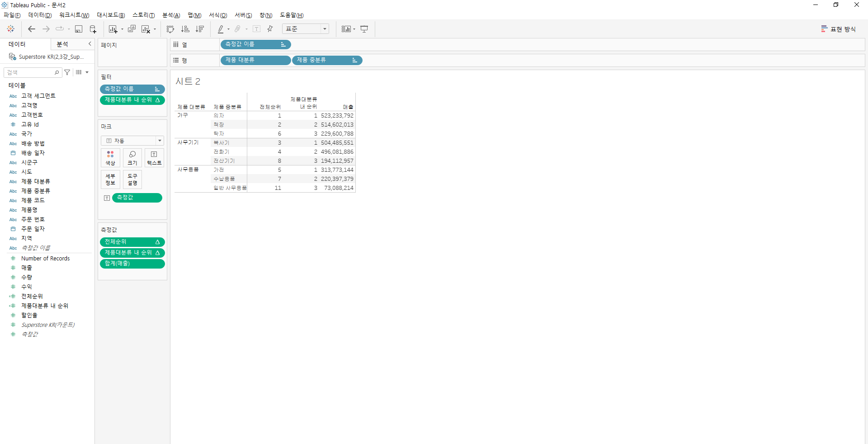
Task: Click the Size (크기) marks button
Action: coord(132,158)
